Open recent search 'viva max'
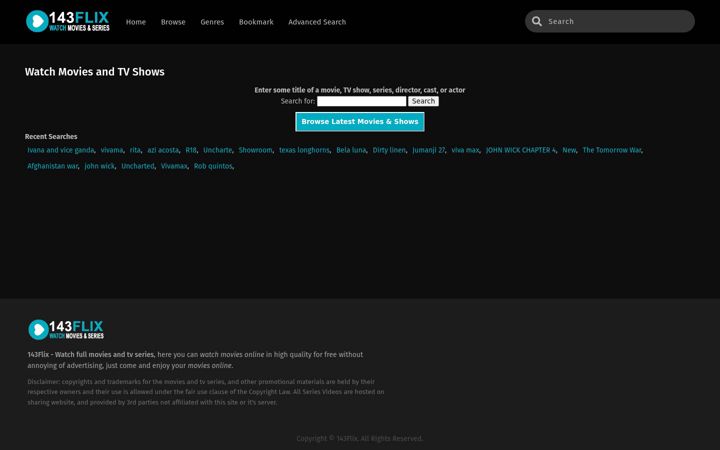 point(465,150)
